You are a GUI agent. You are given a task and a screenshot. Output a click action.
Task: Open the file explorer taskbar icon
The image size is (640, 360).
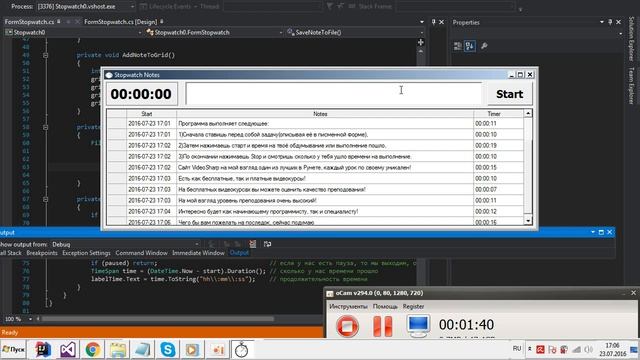118,349
